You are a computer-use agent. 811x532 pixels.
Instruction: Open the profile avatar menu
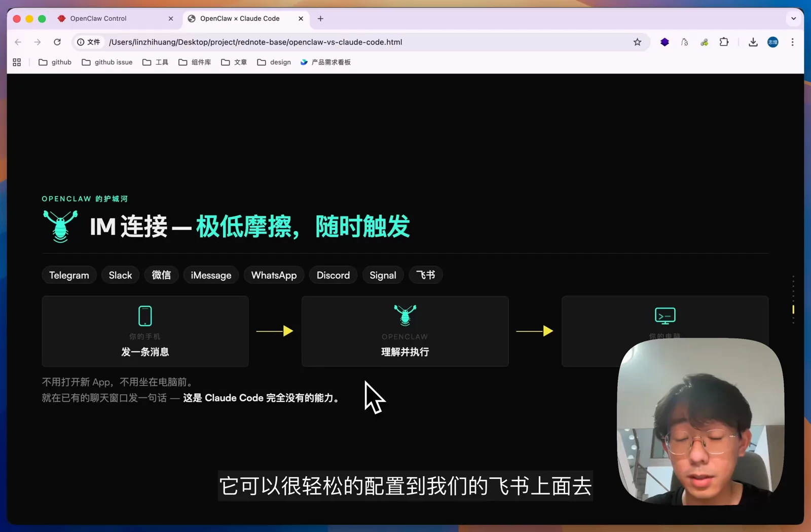point(772,42)
